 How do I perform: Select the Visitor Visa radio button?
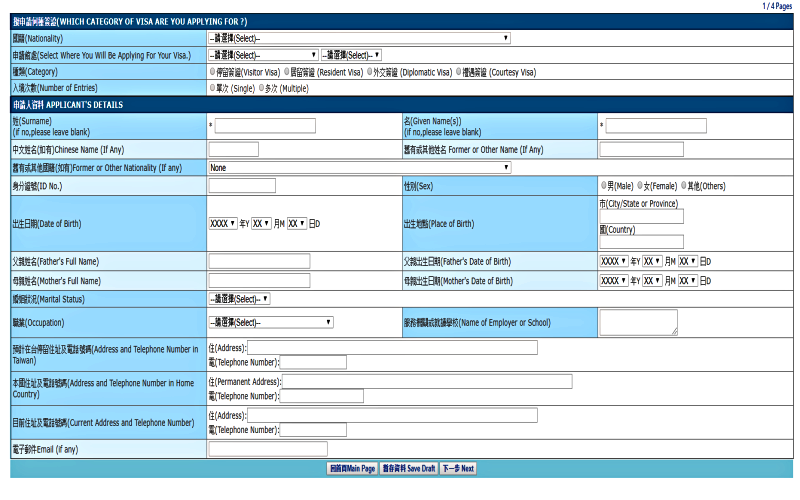click(213, 72)
